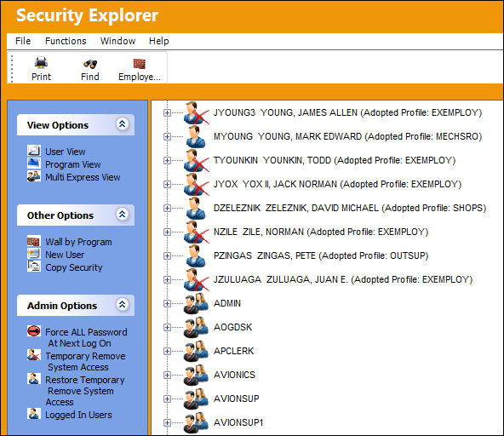Click the toolbar drag handle dots
504x436 pixels.
(12, 68)
